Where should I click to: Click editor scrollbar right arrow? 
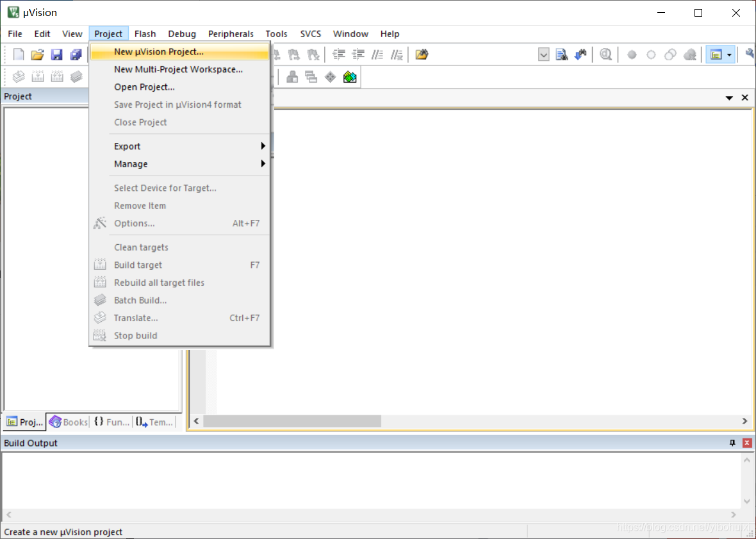[x=745, y=421]
